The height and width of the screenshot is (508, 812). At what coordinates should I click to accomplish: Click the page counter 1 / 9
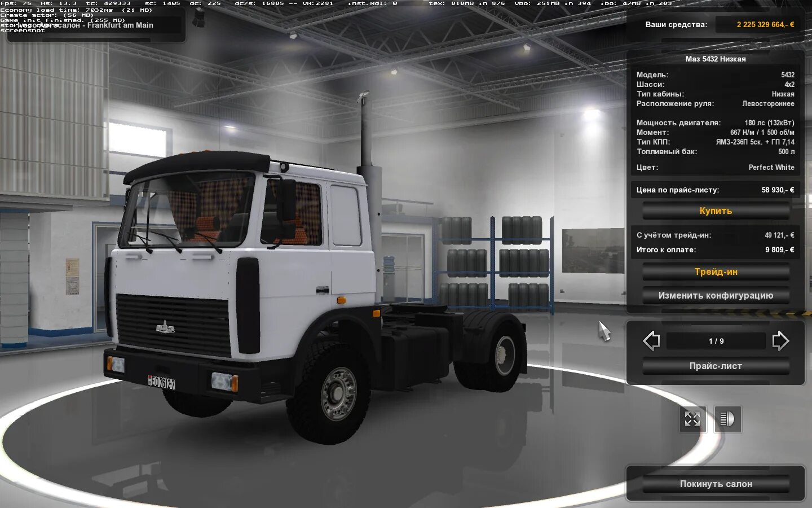pos(716,341)
